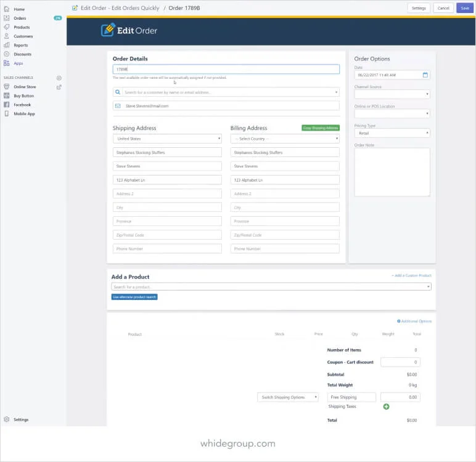Screen dimensions: 476x462
Task: Expand the Shipping Address country dropdown
Action: tap(167, 139)
